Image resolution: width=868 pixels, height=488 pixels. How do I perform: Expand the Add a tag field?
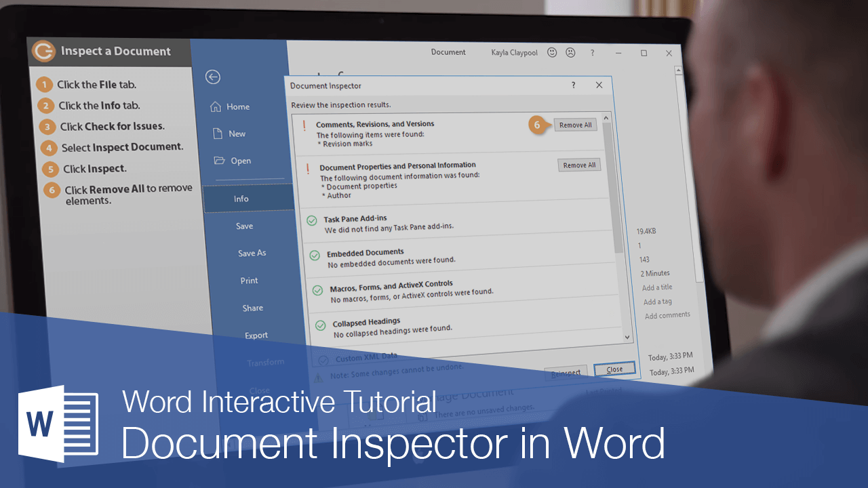point(656,301)
